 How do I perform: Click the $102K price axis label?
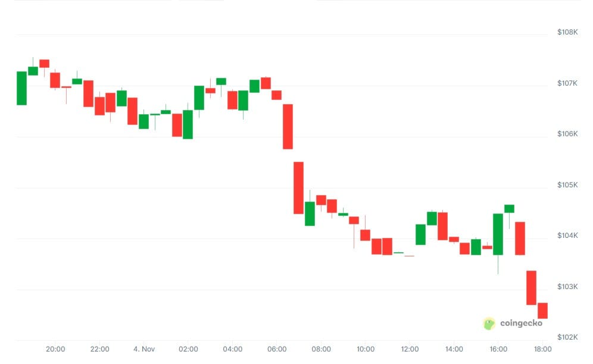[567, 338]
